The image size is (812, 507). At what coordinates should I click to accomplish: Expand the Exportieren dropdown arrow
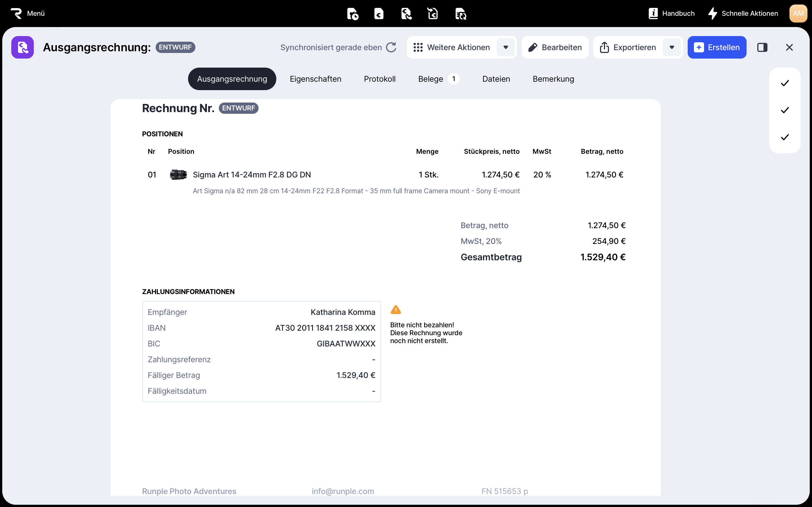click(672, 47)
